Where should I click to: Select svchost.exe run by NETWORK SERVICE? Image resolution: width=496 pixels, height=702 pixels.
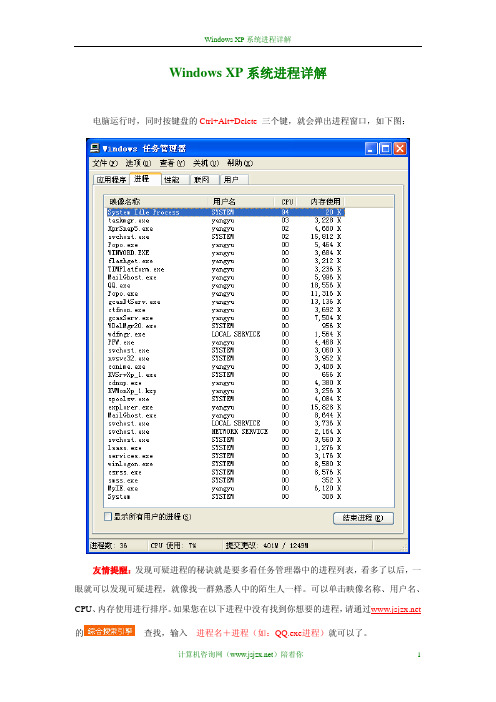click(x=225, y=432)
